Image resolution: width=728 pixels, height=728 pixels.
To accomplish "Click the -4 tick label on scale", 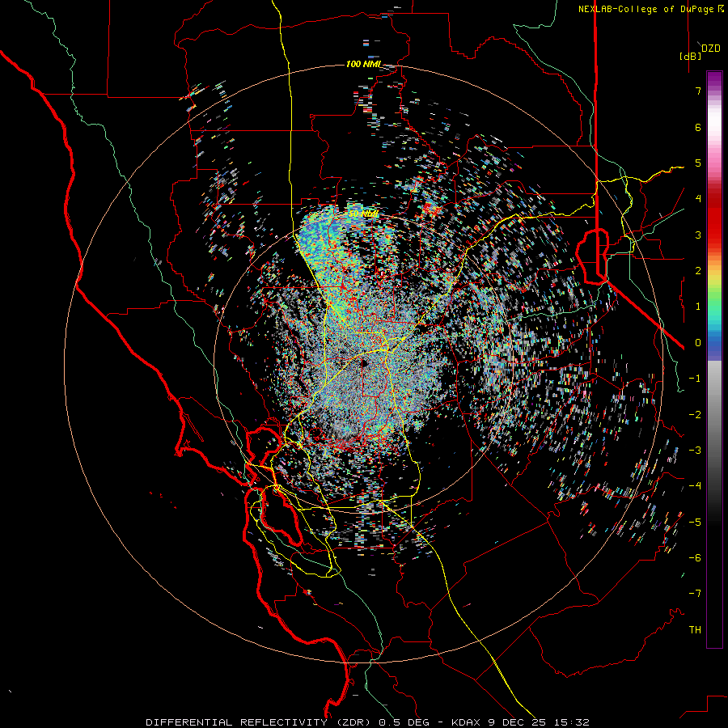I will (x=695, y=485).
